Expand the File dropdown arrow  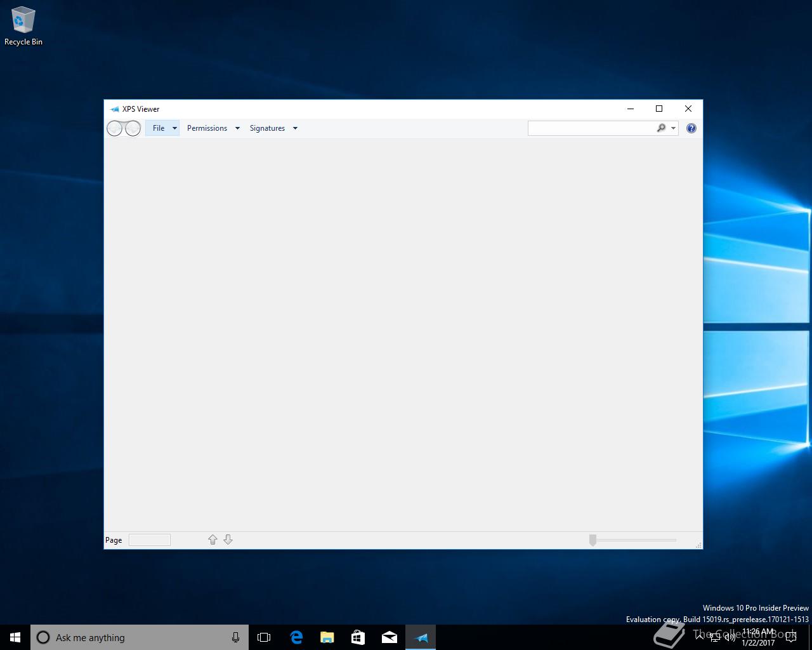coord(174,128)
